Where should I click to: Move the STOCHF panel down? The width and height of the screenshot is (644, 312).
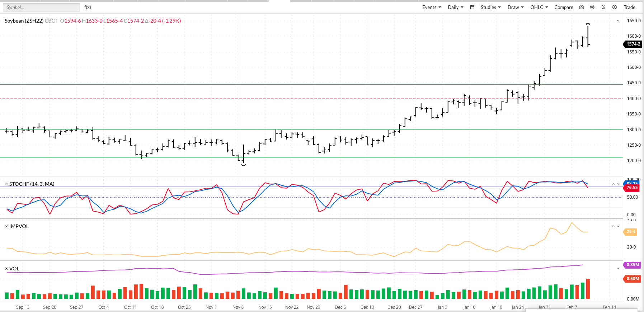tap(618, 184)
